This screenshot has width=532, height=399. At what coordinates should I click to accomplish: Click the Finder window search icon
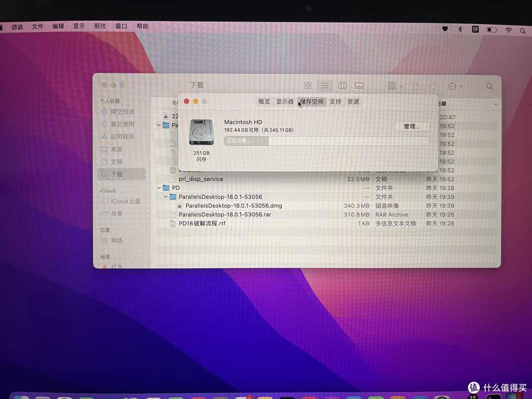tap(490, 87)
